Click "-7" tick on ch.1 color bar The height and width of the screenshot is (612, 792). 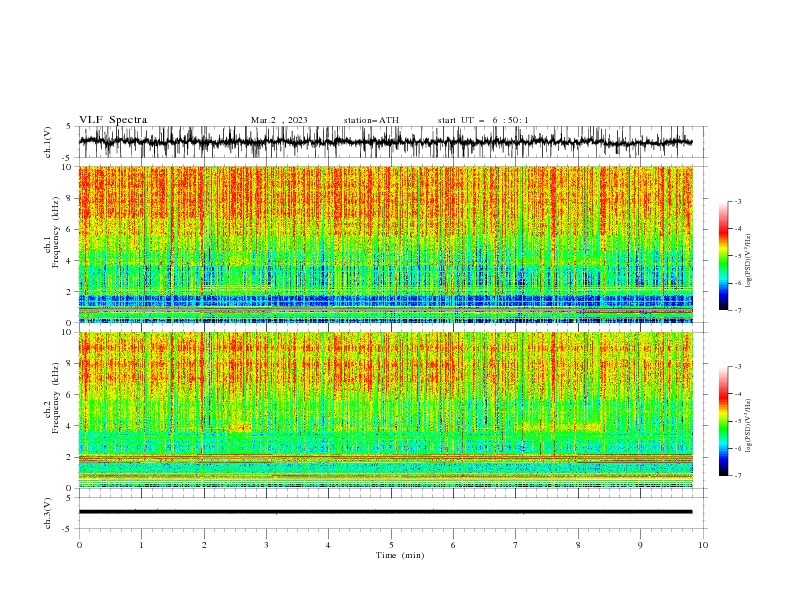(738, 310)
